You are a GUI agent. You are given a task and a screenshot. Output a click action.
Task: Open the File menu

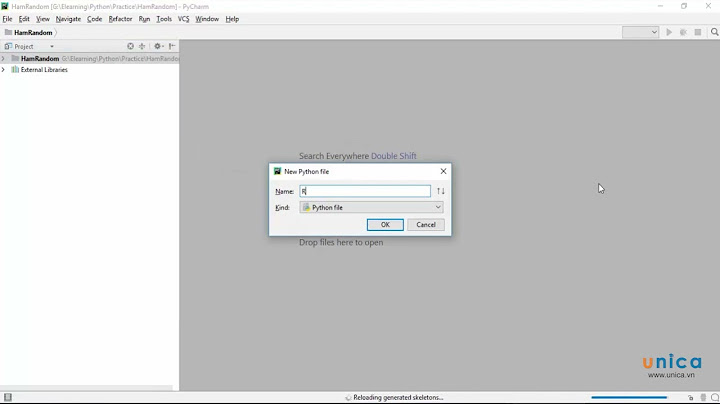pyautogui.click(x=7, y=19)
